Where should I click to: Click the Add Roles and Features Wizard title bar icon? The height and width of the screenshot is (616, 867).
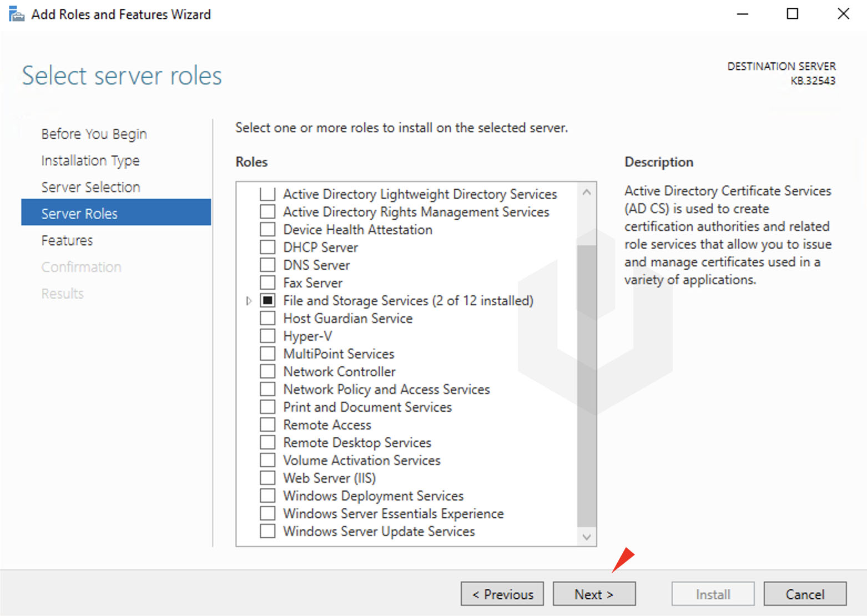16,14
